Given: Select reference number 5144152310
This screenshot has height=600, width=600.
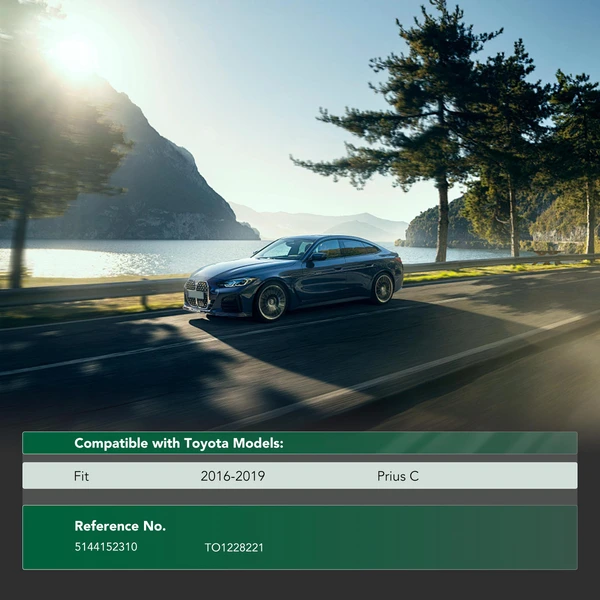Looking at the screenshot, I should pos(106,547).
